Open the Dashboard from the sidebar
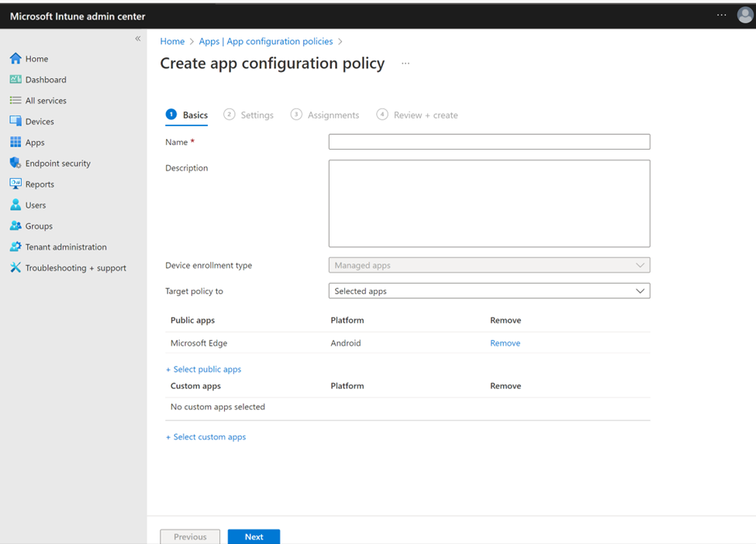The width and height of the screenshot is (756, 544). [x=45, y=79]
